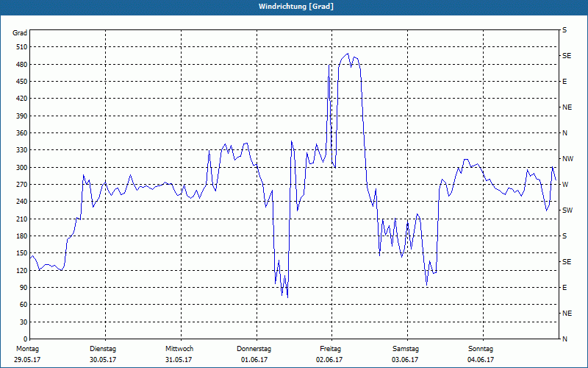Select the date 31.05.17
588x368 pixels.
point(179,360)
